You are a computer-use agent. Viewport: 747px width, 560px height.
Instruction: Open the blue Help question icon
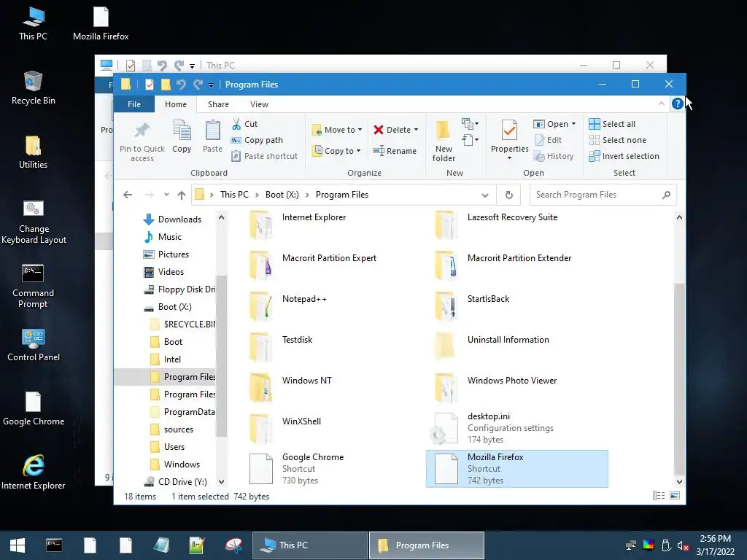pos(677,104)
